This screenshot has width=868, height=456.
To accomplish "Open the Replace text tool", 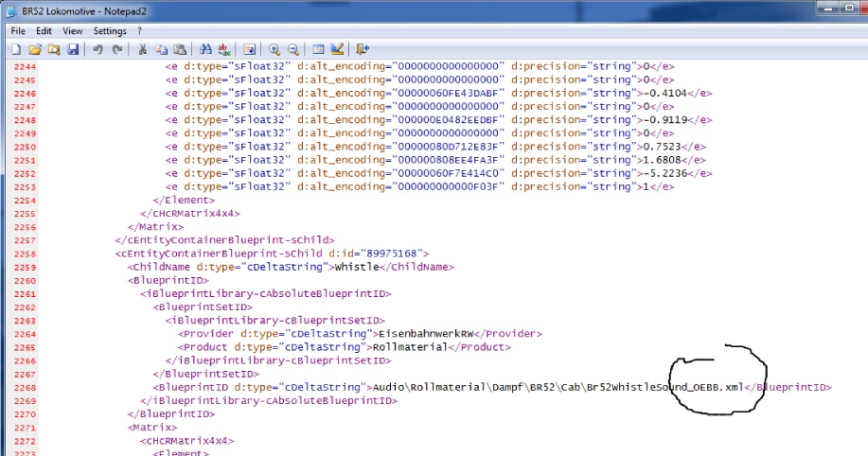I will (x=223, y=49).
